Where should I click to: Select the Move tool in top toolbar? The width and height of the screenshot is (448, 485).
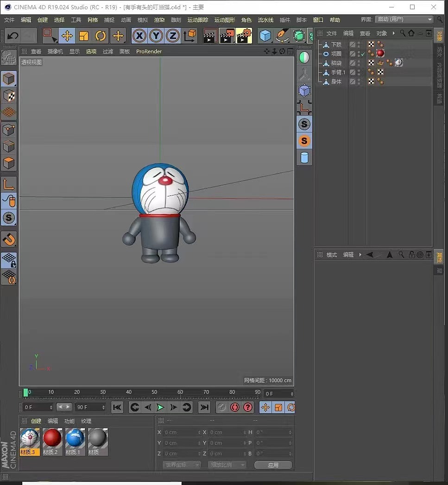click(67, 36)
